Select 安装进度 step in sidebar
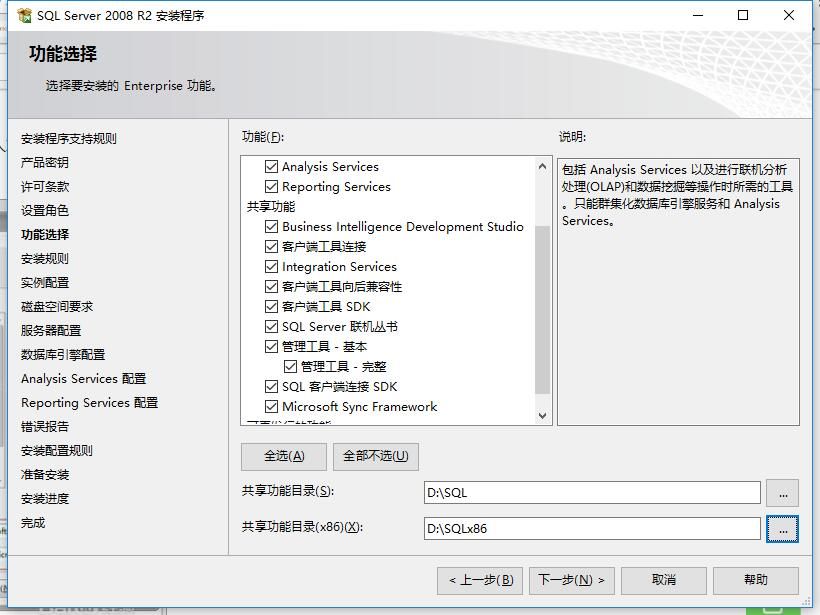 click(44, 499)
